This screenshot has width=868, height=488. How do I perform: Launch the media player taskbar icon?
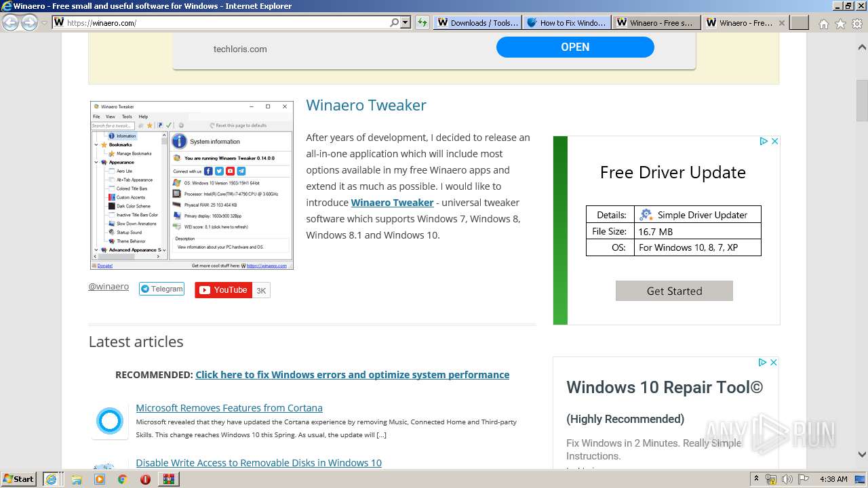(100, 479)
